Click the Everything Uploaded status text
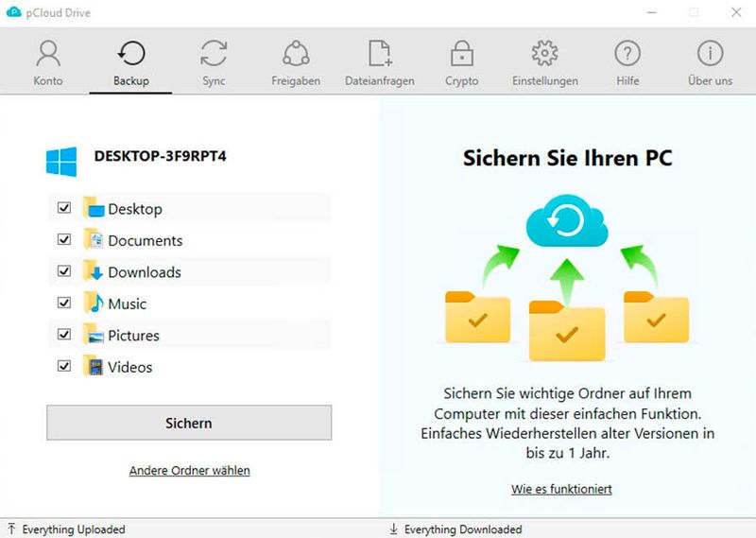Image resolution: width=756 pixels, height=538 pixels. pos(74,529)
